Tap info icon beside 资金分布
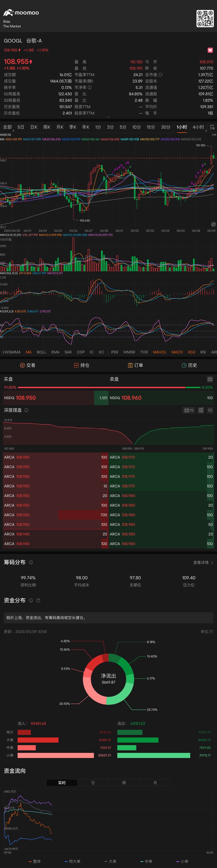This screenshot has height=868, width=217. [x=31, y=601]
